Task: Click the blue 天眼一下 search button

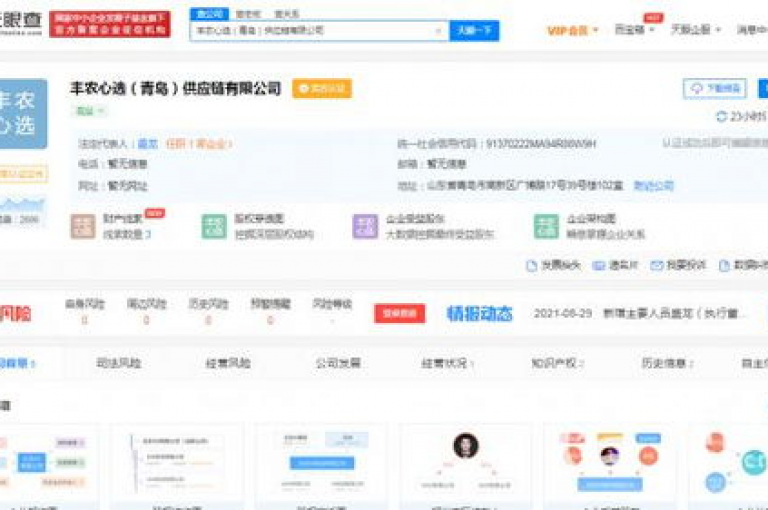Action: (x=474, y=30)
